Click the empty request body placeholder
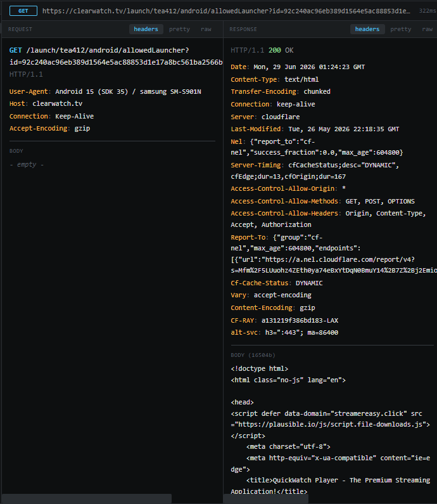 click(x=27, y=165)
